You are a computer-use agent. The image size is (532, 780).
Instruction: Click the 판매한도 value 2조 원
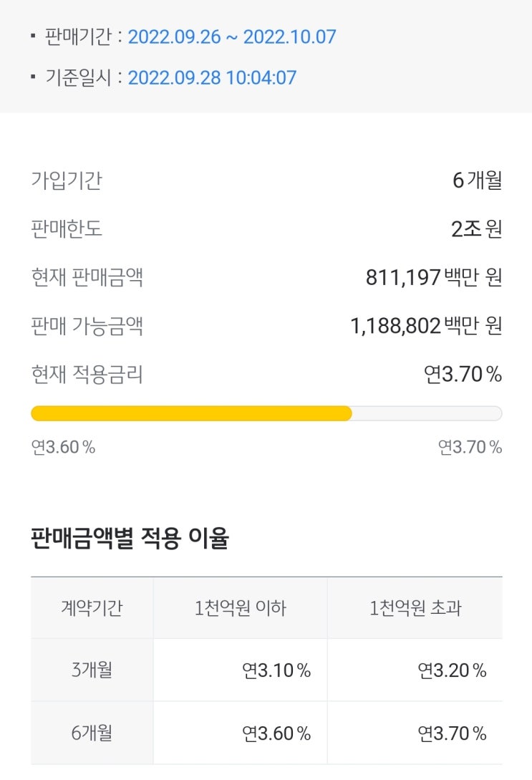(x=476, y=228)
